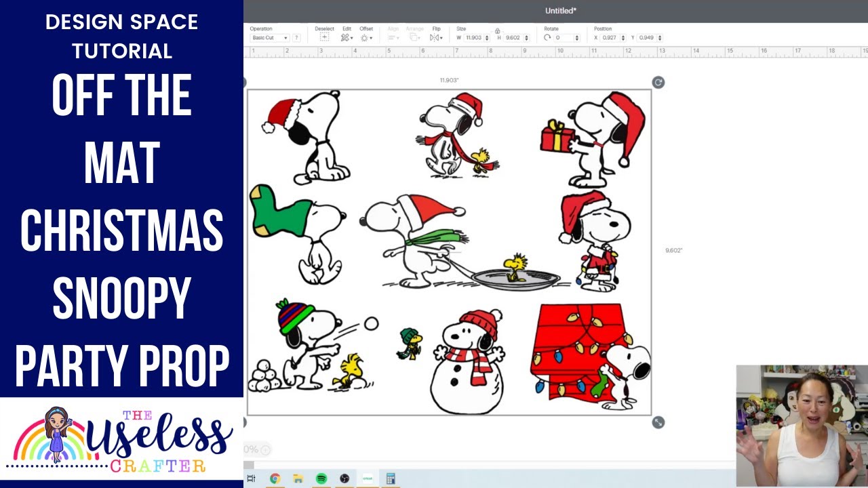
Task: Open OBS Studio from the taskbar
Action: click(x=344, y=479)
